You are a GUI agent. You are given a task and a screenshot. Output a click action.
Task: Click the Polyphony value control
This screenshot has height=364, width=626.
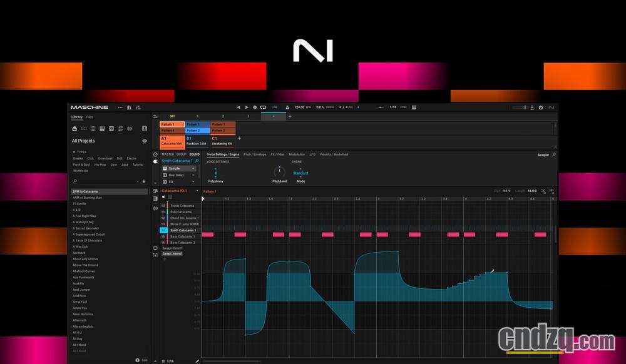click(x=215, y=173)
